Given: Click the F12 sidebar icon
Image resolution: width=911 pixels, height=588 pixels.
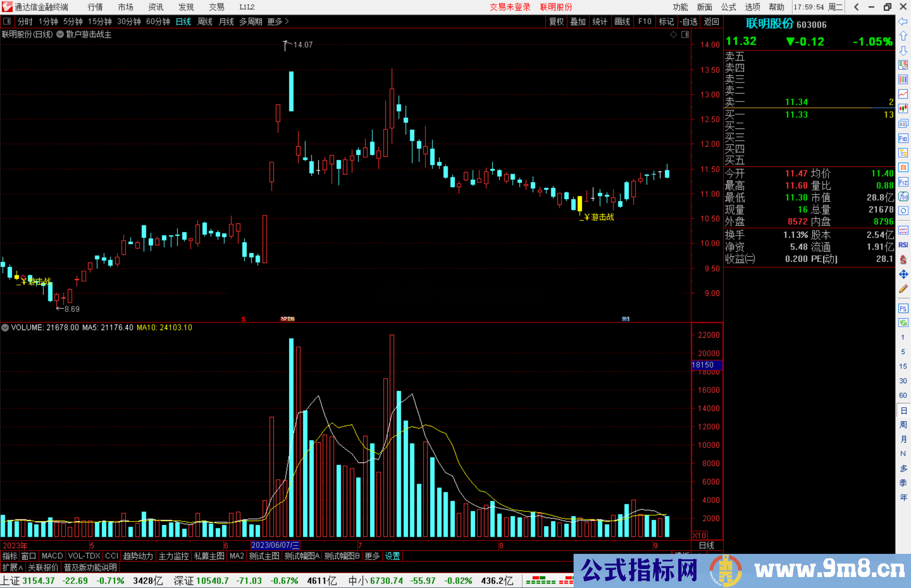Looking at the screenshot, I should pyautogui.click(x=903, y=182).
